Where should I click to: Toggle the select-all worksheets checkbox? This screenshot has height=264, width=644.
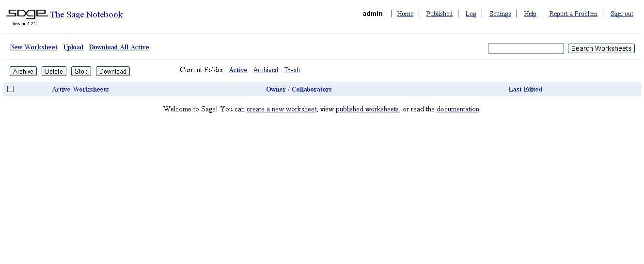(x=11, y=89)
